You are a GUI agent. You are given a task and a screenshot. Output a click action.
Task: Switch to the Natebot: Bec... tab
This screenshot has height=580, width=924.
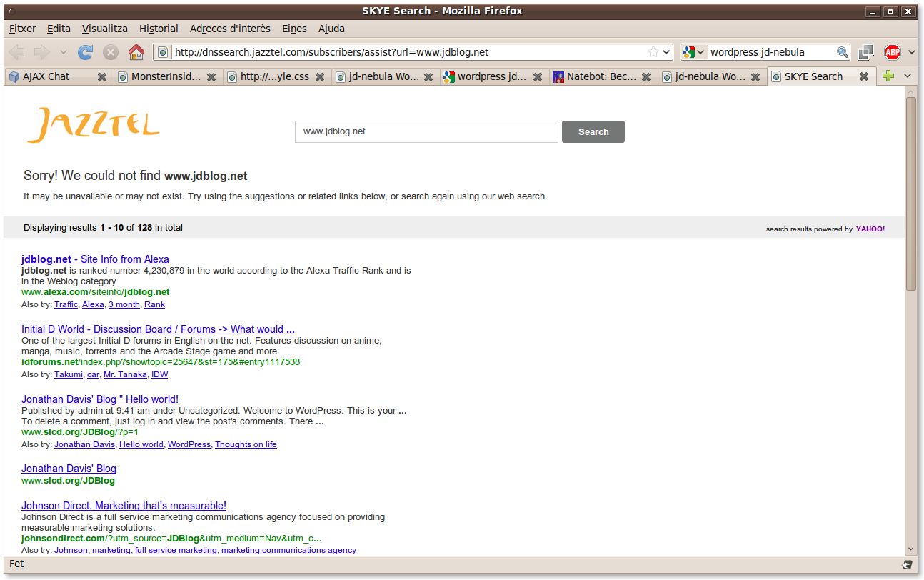602,76
